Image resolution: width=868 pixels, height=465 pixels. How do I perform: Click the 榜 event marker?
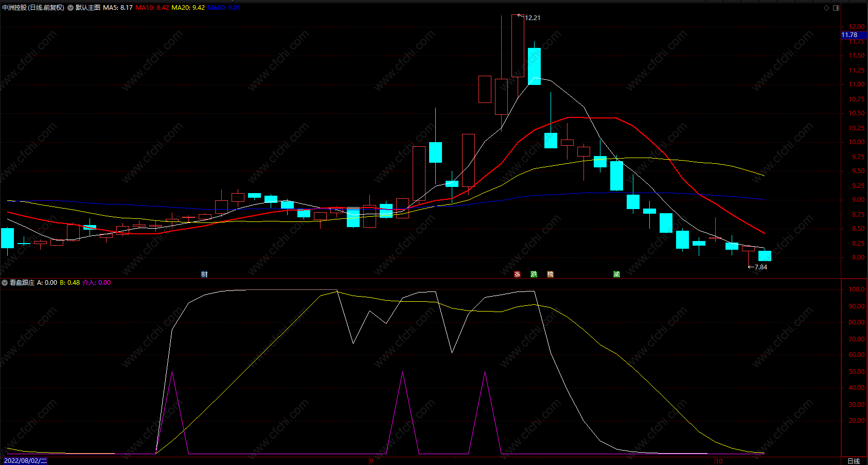pyautogui.click(x=551, y=274)
